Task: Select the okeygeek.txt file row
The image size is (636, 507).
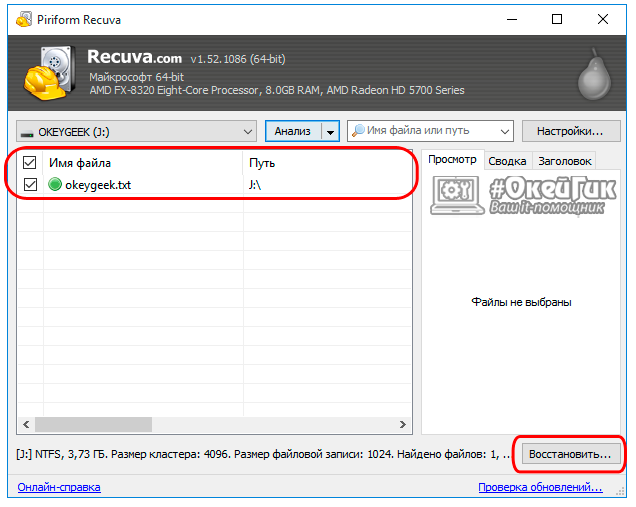Action: (x=215, y=185)
